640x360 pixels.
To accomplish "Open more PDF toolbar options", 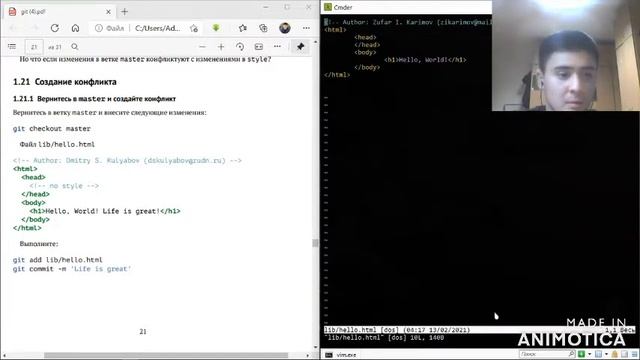I will click(277, 47).
